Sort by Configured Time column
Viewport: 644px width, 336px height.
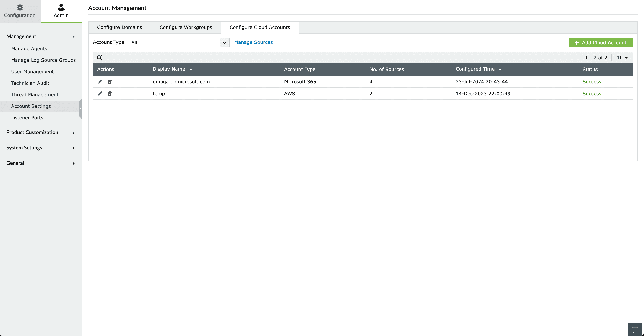pos(475,69)
